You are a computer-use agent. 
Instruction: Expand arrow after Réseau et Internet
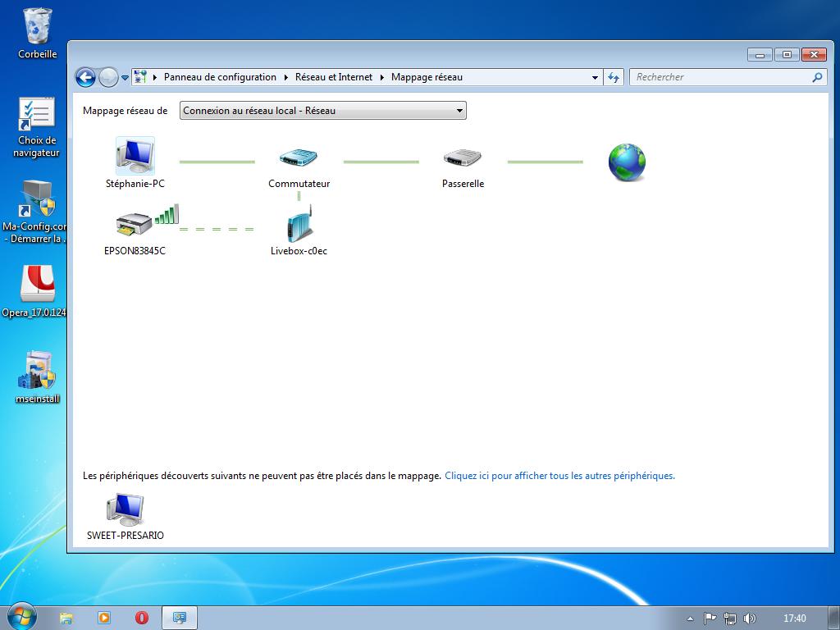coord(382,78)
